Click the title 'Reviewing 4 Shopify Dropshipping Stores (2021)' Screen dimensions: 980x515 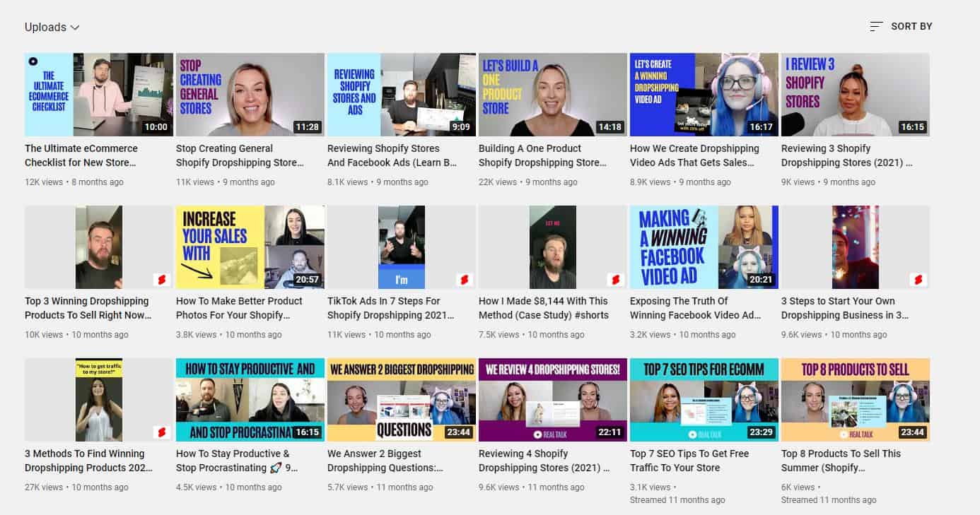coord(544,461)
